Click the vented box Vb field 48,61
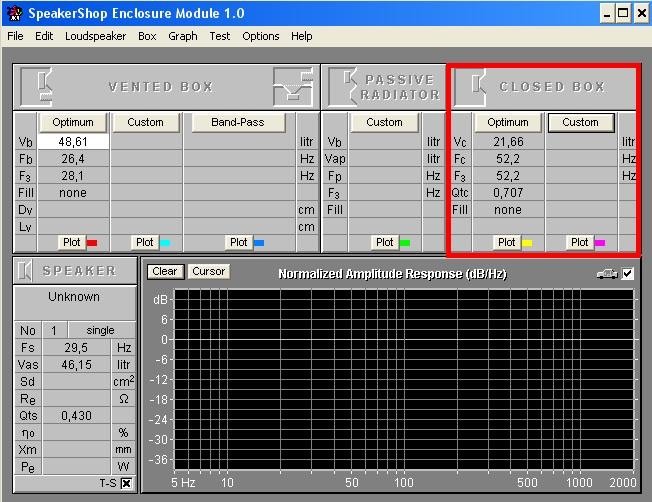The width and height of the screenshot is (652, 502). pos(73,142)
